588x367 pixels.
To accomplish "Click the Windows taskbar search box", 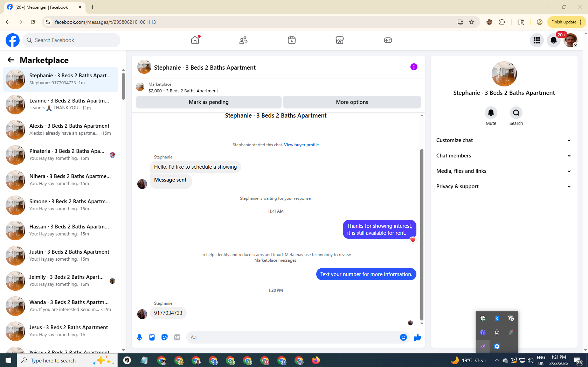I will [x=67, y=360].
